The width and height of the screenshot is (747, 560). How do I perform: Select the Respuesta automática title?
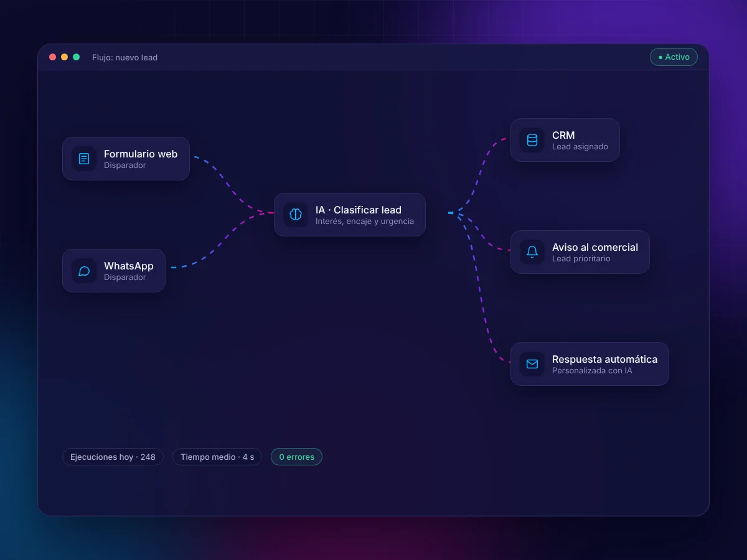604,359
